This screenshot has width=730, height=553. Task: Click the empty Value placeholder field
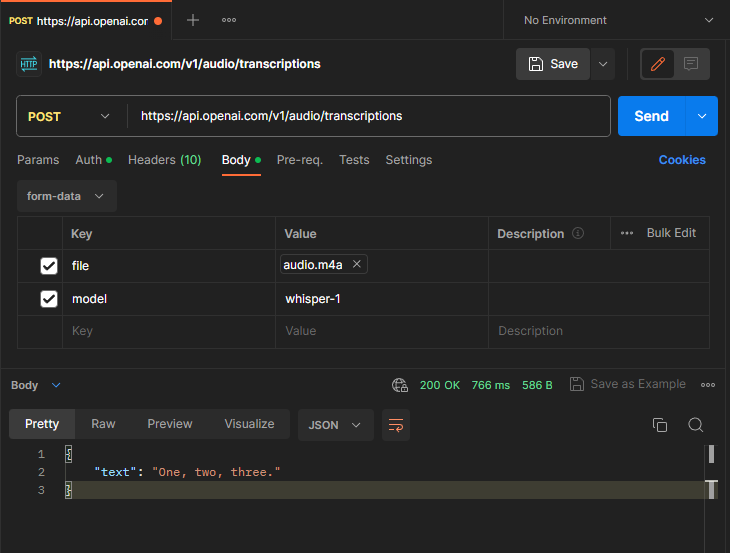[382, 331]
